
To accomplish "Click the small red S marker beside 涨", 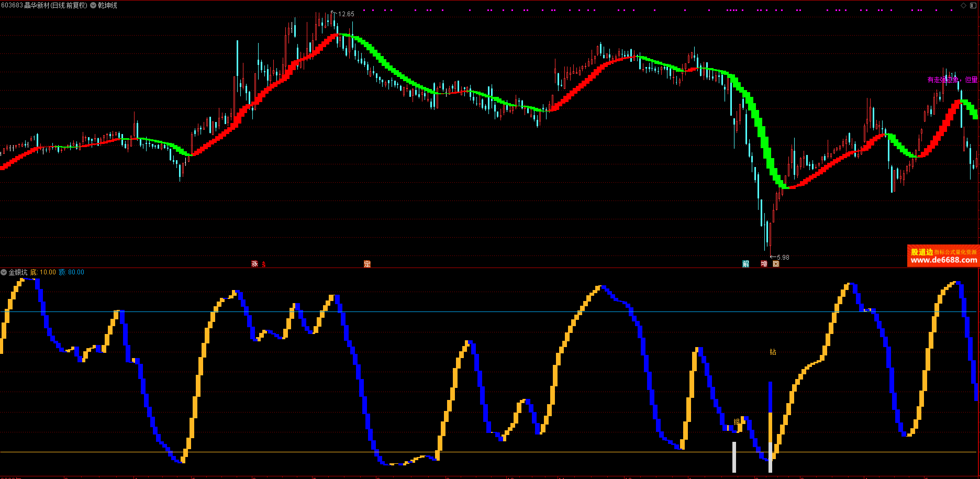I will 264,264.
